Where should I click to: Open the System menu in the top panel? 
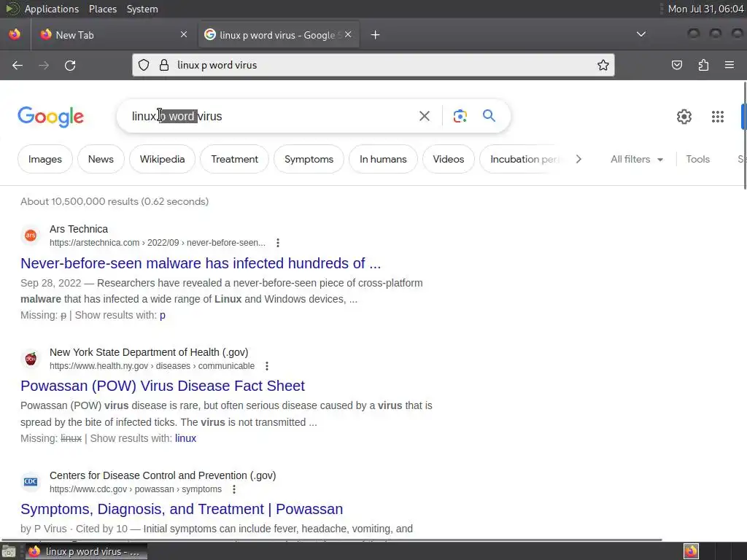point(142,9)
